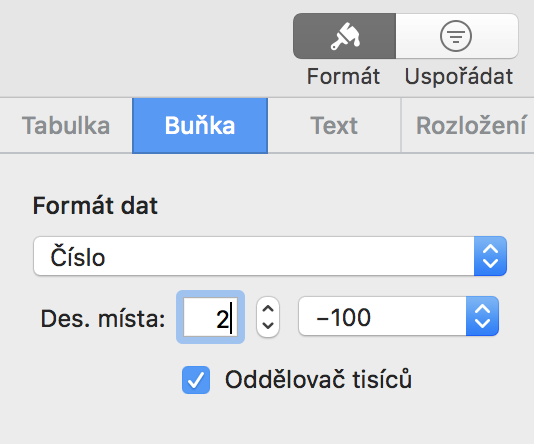The height and width of the screenshot is (444, 534).
Task: Click the Oddělovač tisíců label text
Action: pyautogui.click(x=318, y=379)
